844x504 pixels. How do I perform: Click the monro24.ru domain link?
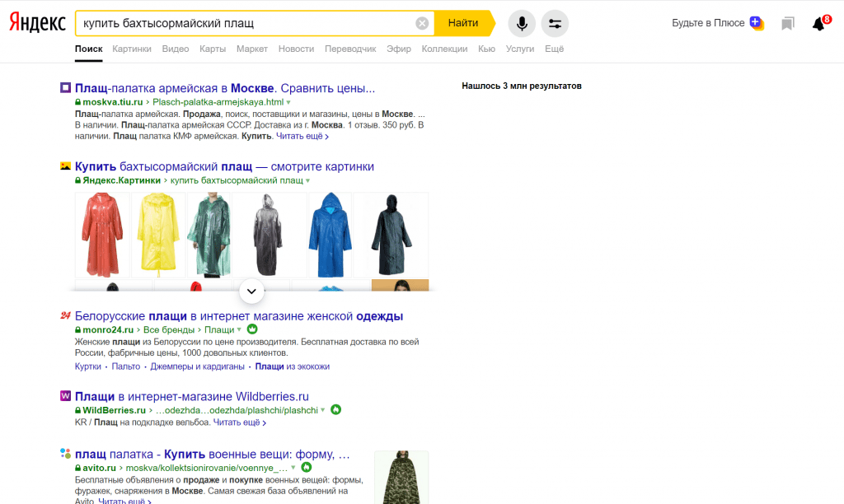108,329
